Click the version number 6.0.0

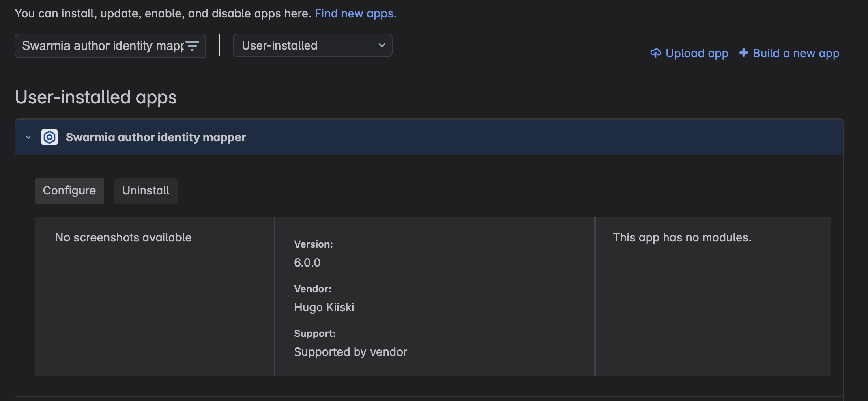(x=307, y=263)
